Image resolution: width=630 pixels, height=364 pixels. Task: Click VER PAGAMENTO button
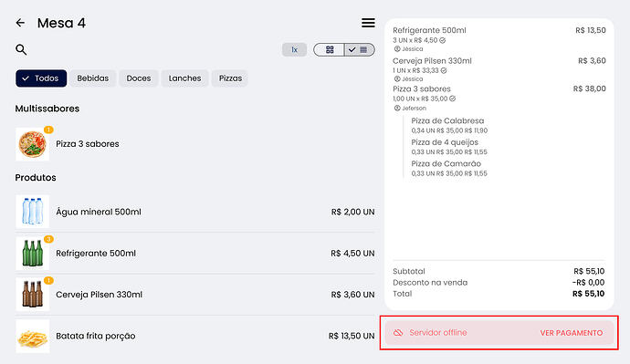click(x=571, y=333)
